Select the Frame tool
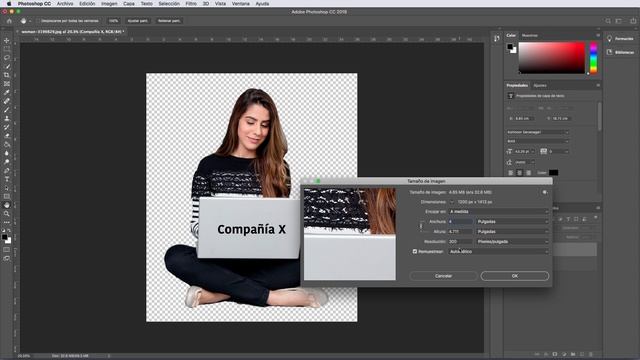 [x=7, y=84]
